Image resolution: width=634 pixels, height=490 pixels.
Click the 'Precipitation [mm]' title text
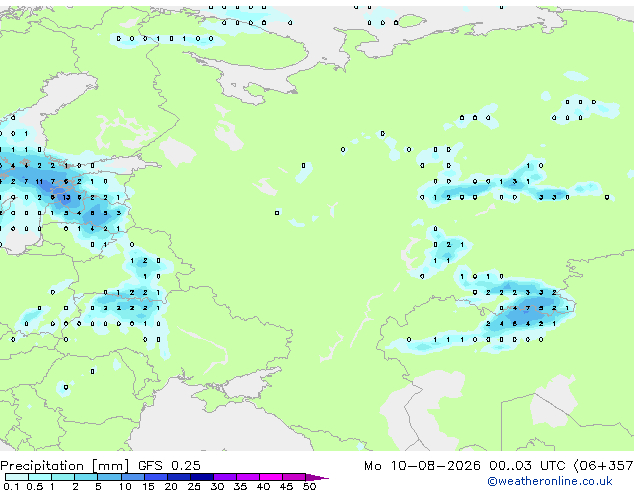click(65, 466)
